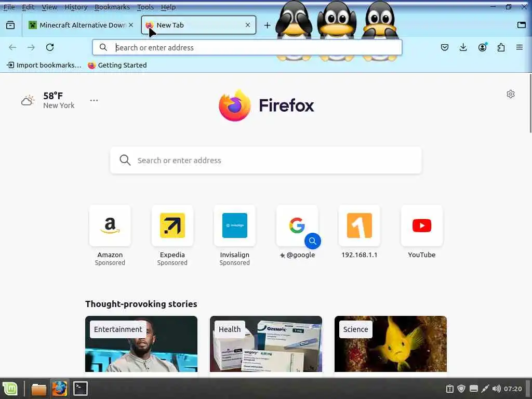Click the update manager tray icon
Viewport: 532px width, 399px height.
(450, 389)
